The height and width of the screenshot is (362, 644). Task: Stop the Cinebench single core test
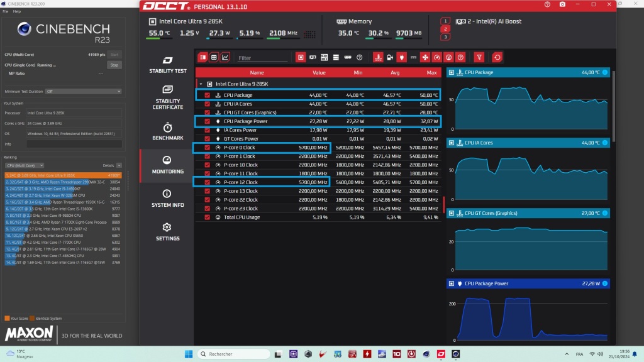(x=114, y=65)
